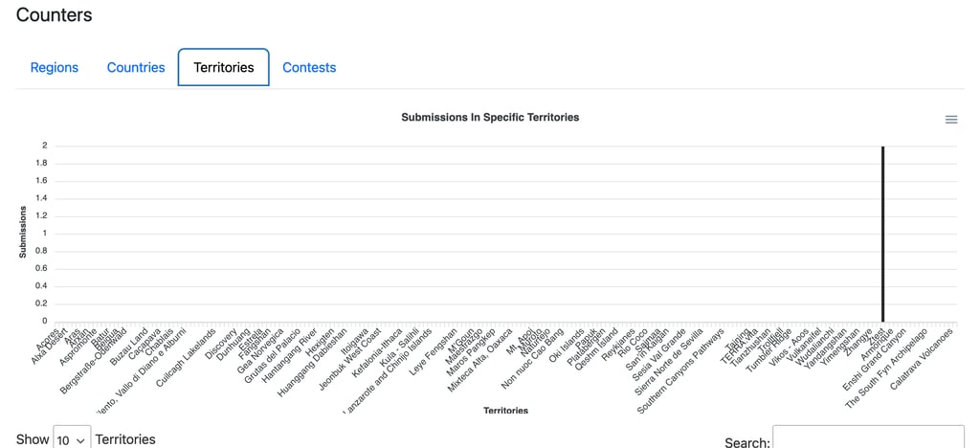Open the Countries tab

(136, 68)
